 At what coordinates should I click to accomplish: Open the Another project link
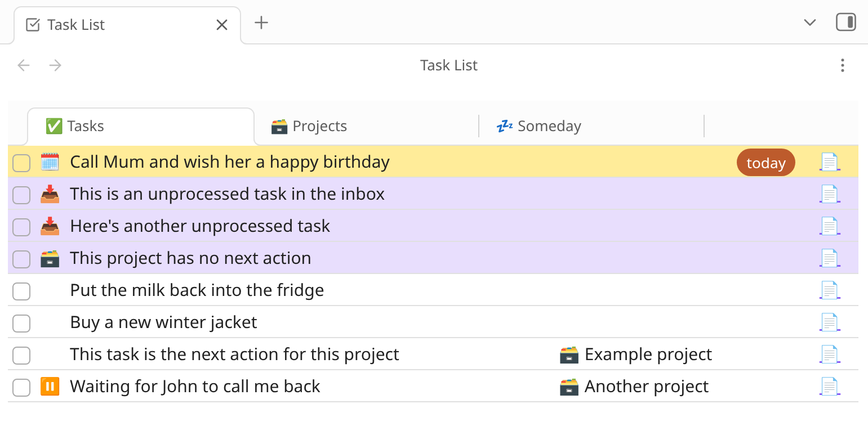click(x=646, y=387)
